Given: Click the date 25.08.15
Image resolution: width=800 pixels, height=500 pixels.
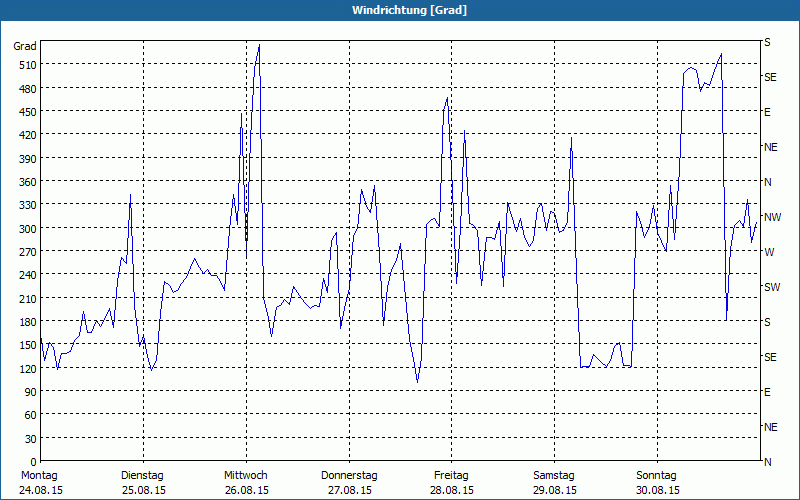Looking at the screenshot, I should [143, 491].
